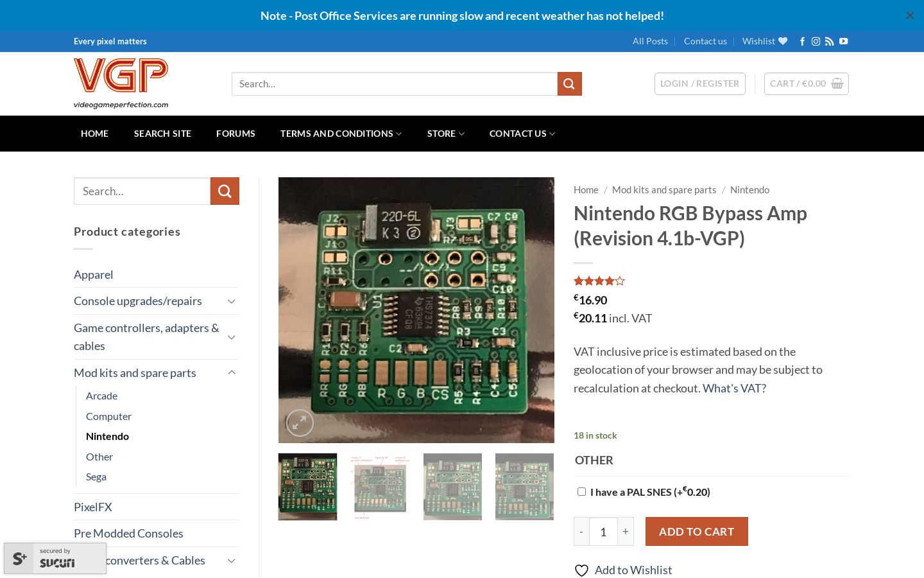Image resolution: width=924 pixels, height=578 pixels.
Task: Click the VGP site logo
Action: [x=121, y=83]
